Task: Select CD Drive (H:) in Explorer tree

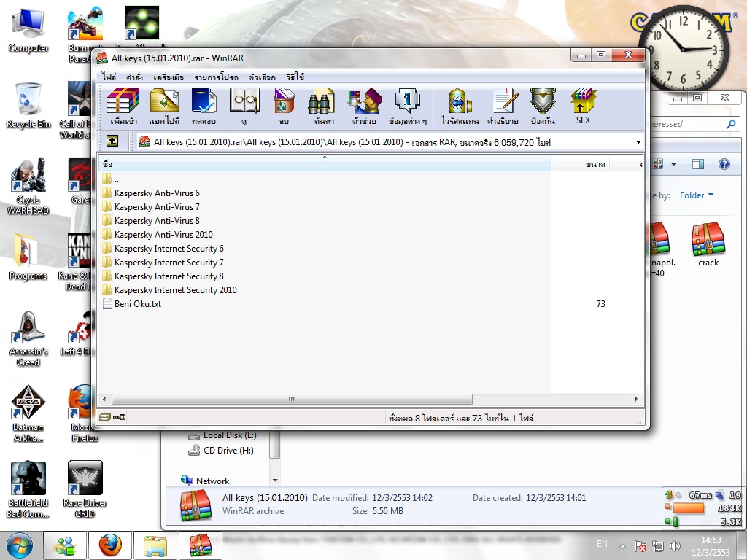Action: click(221, 451)
